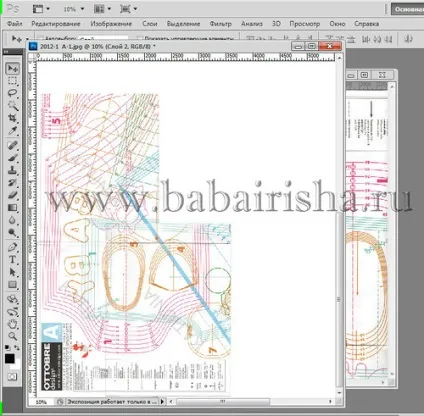Image resolution: width=424 pixels, height=416 pixels.
Task: Open the zoom level dropdown in the top bar
Action: [74, 9]
